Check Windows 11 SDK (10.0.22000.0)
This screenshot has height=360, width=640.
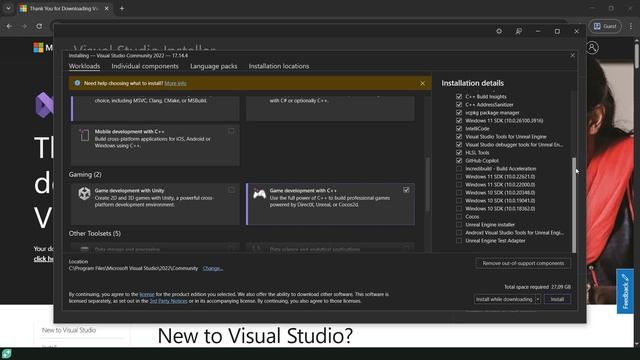pyautogui.click(x=459, y=184)
